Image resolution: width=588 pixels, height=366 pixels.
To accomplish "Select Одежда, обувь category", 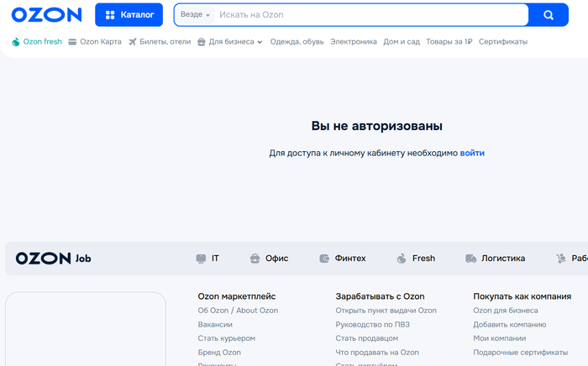I will [297, 42].
